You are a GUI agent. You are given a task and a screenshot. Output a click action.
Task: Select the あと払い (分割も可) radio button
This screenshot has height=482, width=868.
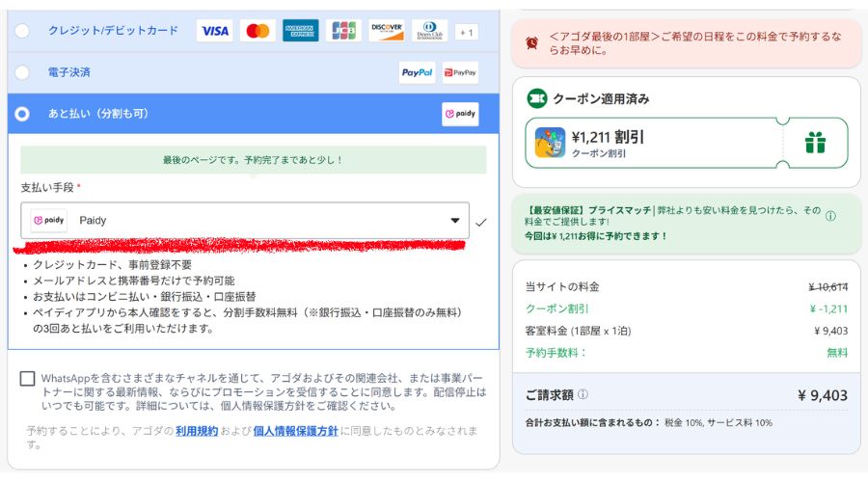point(22,114)
